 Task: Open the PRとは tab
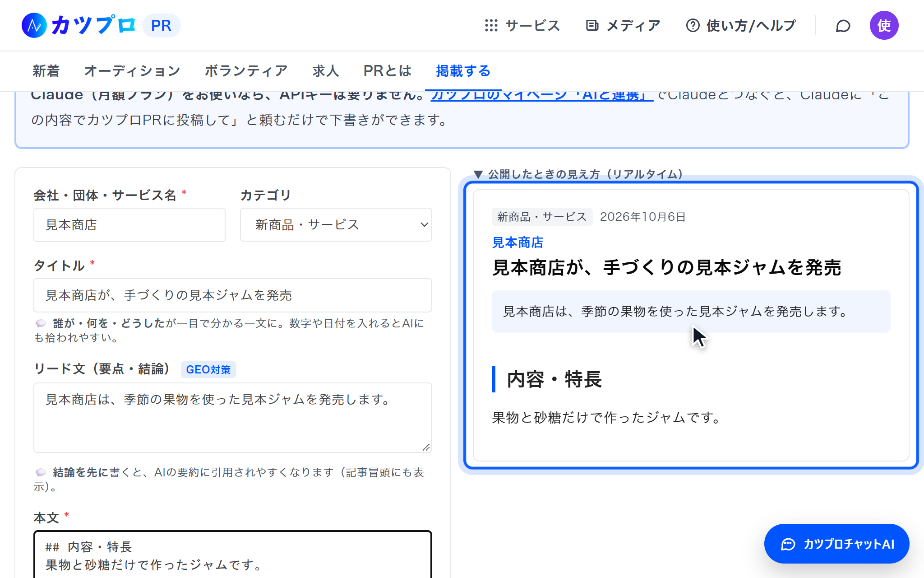click(387, 71)
